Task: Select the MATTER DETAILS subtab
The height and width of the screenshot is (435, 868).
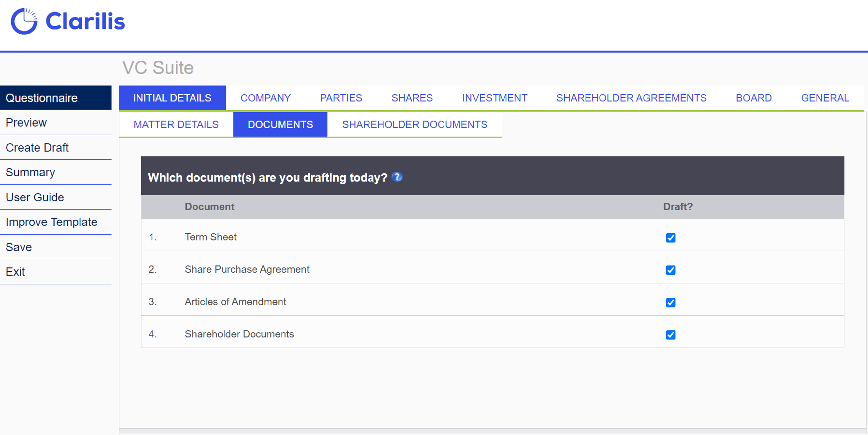Action: tap(176, 124)
